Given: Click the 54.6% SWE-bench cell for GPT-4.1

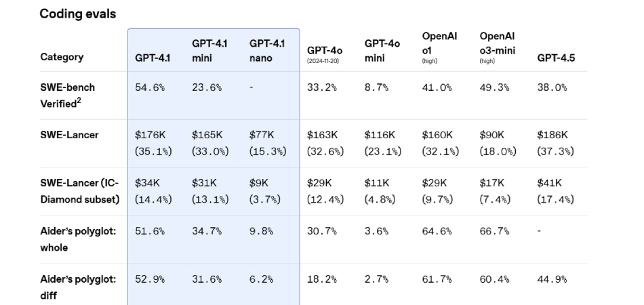Looking at the screenshot, I should click(149, 88).
